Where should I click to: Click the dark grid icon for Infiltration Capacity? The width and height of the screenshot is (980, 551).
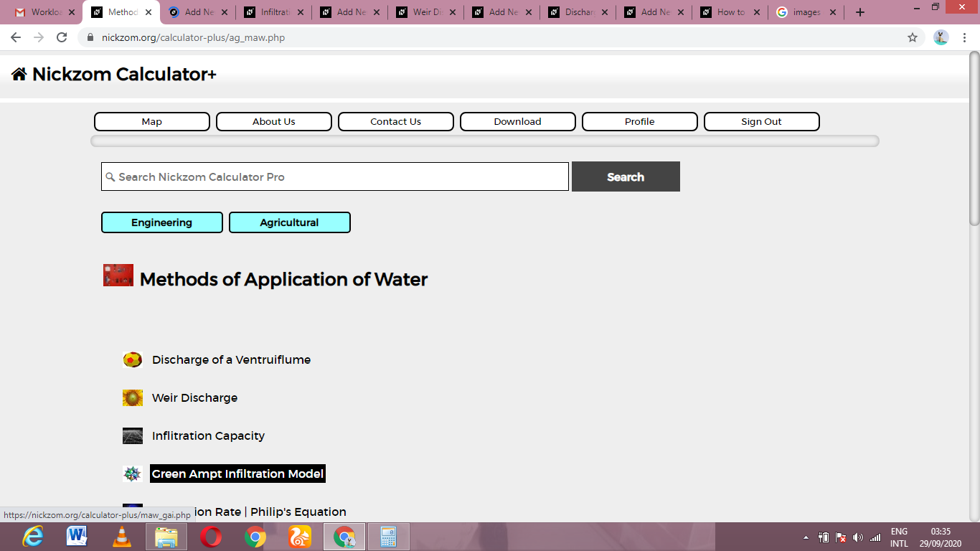(x=133, y=435)
